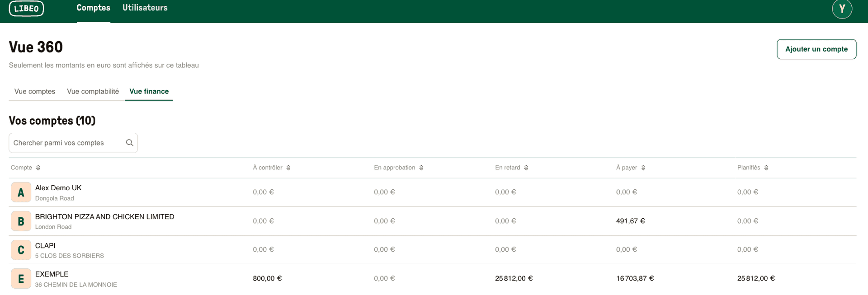Click the Vue 360 page title
The height and width of the screenshot is (295, 868).
36,47
